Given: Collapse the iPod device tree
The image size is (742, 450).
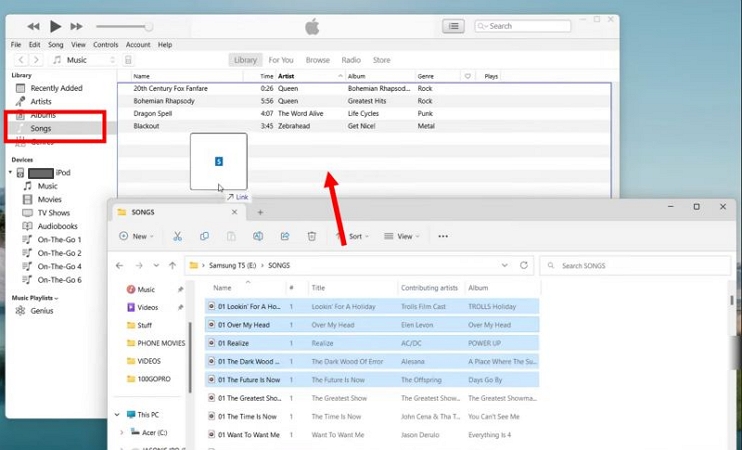Looking at the screenshot, I should pos(10,173).
